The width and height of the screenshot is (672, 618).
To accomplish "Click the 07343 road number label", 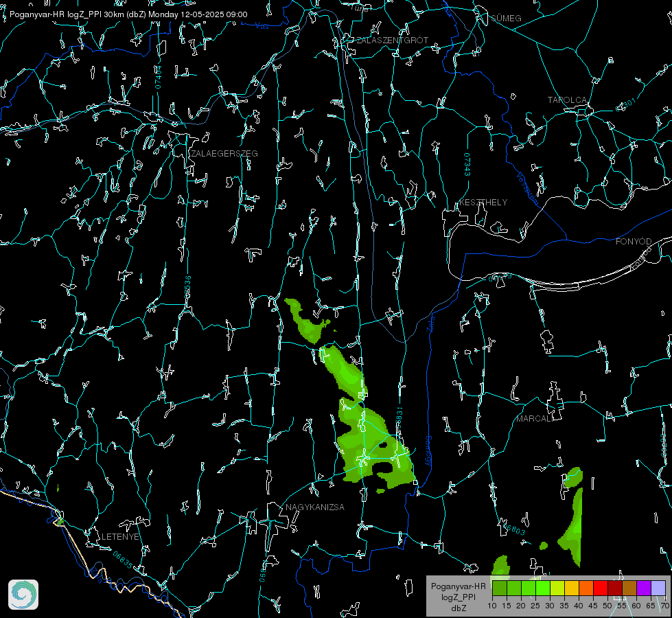I will click(x=467, y=165).
